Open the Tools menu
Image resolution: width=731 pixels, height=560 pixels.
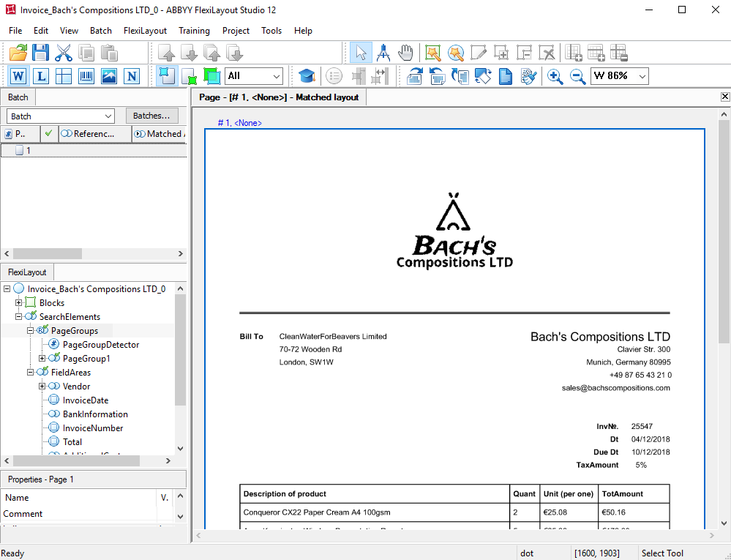click(271, 31)
